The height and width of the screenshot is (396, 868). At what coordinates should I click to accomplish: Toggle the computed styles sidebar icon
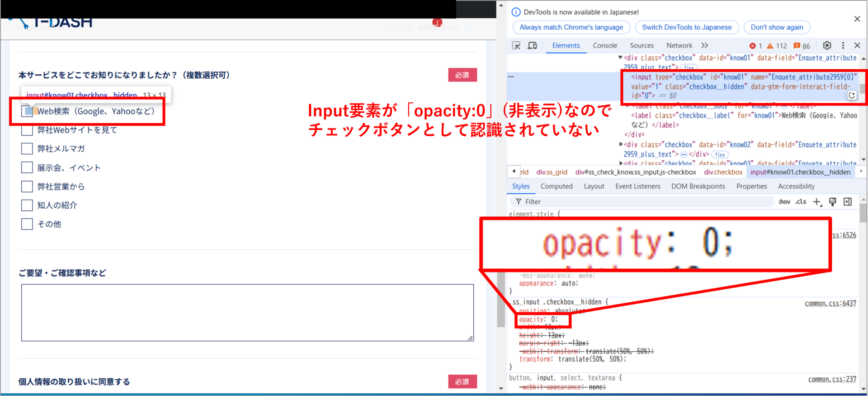848,202
